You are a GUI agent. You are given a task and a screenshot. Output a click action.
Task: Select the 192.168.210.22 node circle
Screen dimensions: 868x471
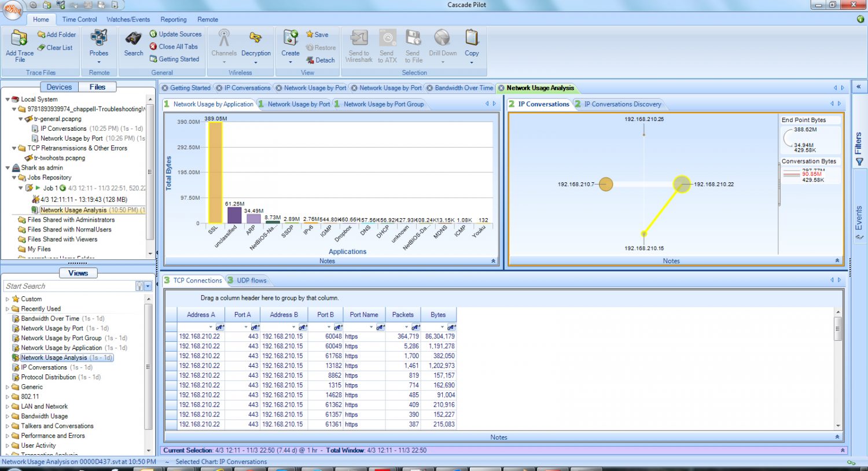pos(682,185)
